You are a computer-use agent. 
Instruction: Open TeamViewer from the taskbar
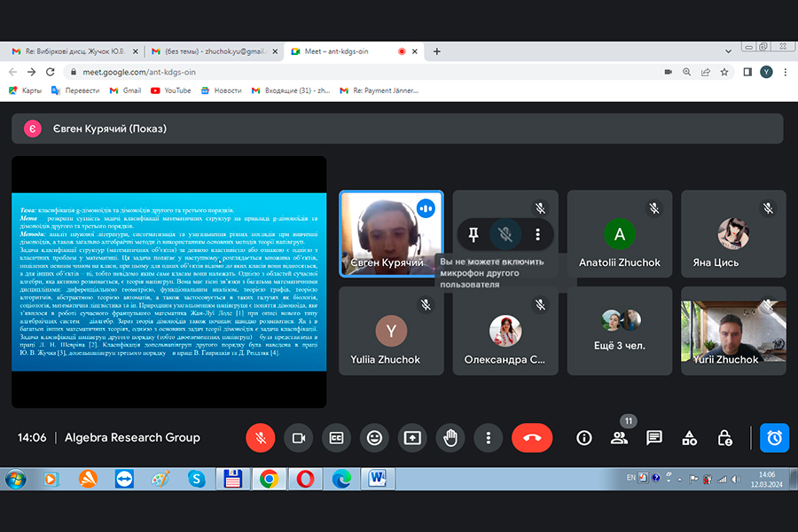(x=124, y=479)
